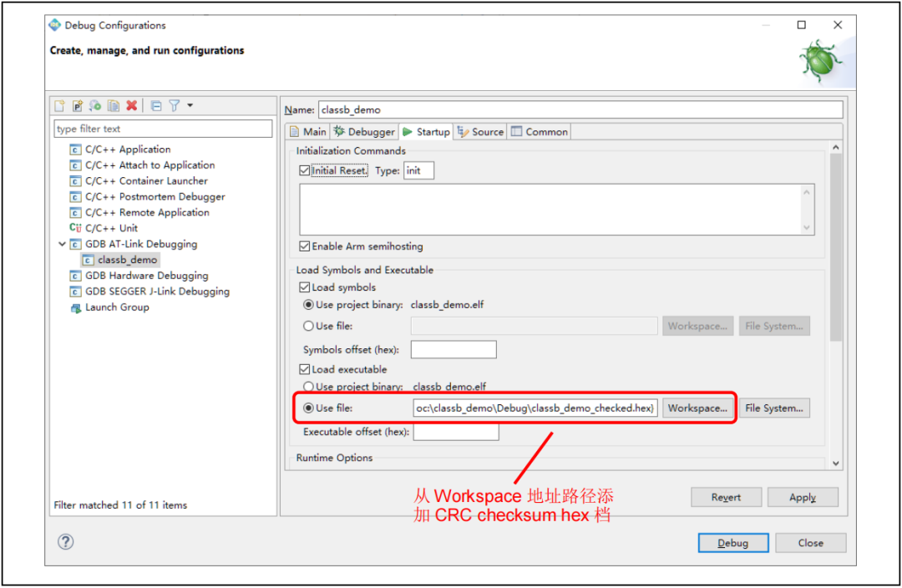Click commands text area scroll down arrow
Viewport: 902px width, 588px height.
(807, 227)
